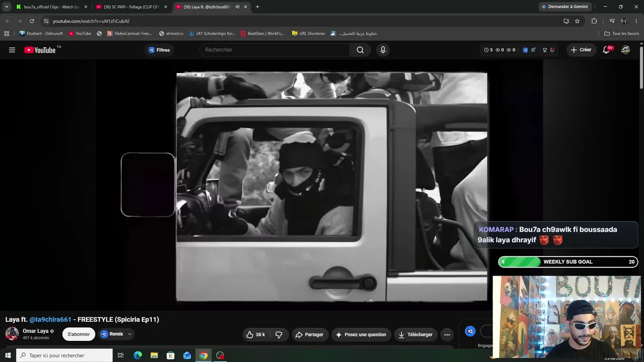Open the 241 Scholarships bookmark
644x362 pixels.
[x=212, y=34]
